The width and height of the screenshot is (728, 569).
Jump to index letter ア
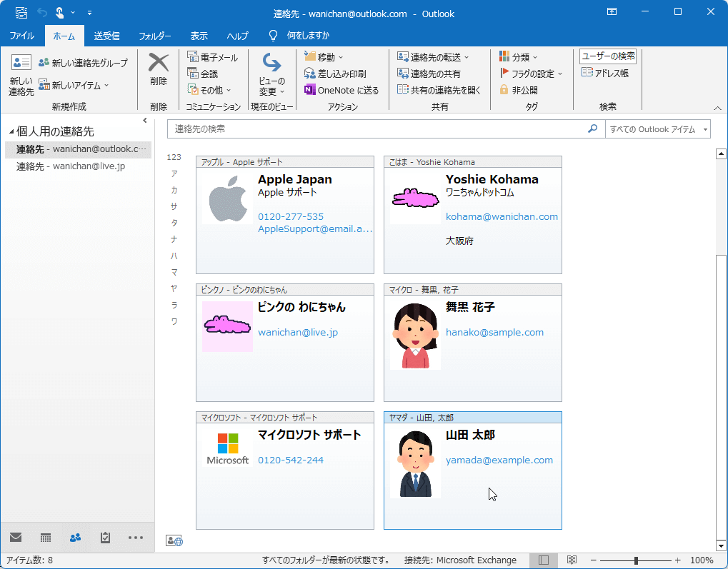coord(174,173)
